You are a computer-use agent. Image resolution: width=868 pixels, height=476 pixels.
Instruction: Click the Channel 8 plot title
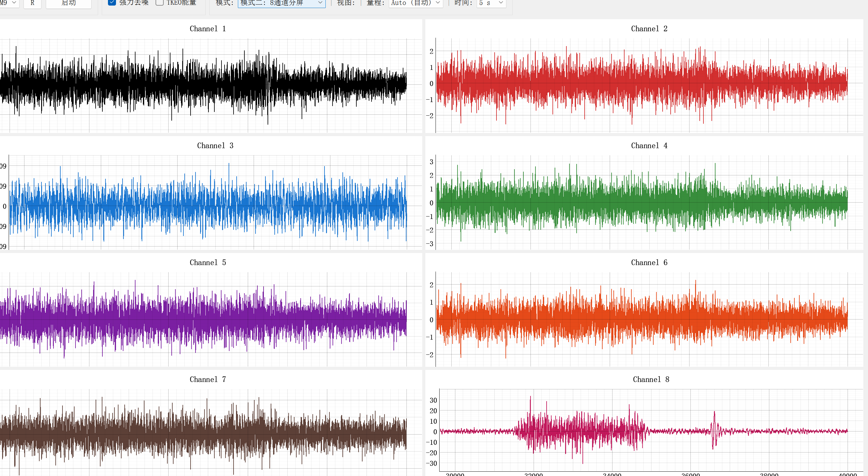pos(651,379)
